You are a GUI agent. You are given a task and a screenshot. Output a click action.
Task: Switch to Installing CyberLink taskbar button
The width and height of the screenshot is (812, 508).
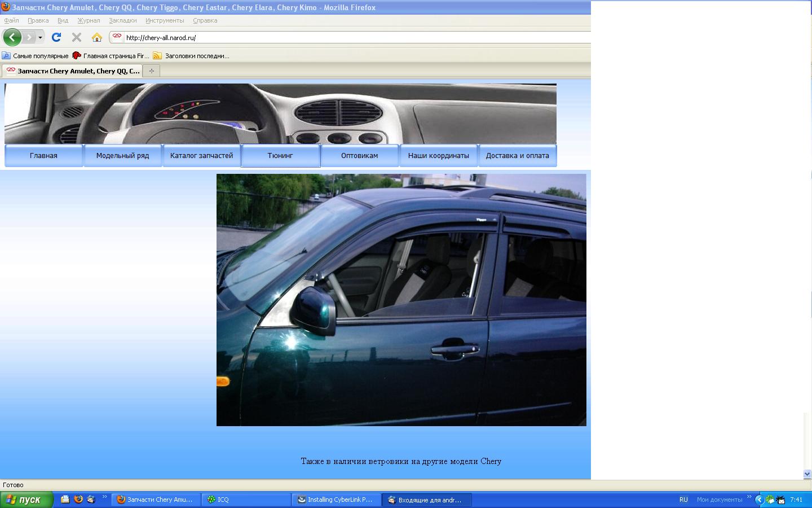pyautogui.click(x=337, y=500)
